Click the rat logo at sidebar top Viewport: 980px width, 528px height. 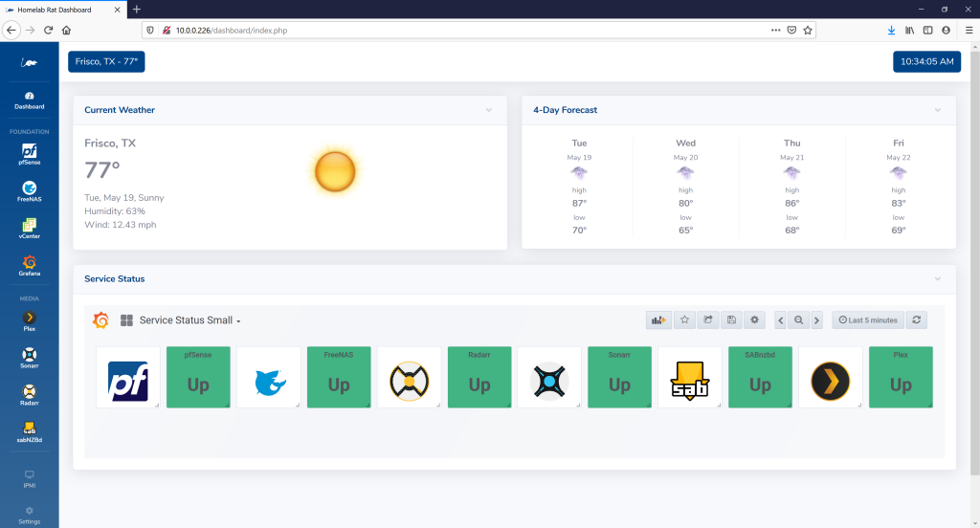click(30, 62)
